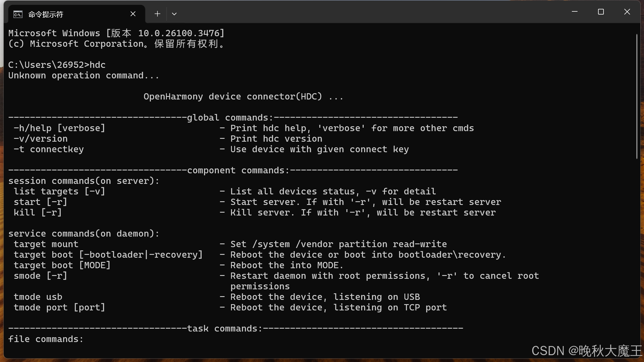Image resolution: width=644 pixels, height=362 pixels.
Task: Click the OpenHarmony device connector(HDC) heading
Action: point(243,97)
